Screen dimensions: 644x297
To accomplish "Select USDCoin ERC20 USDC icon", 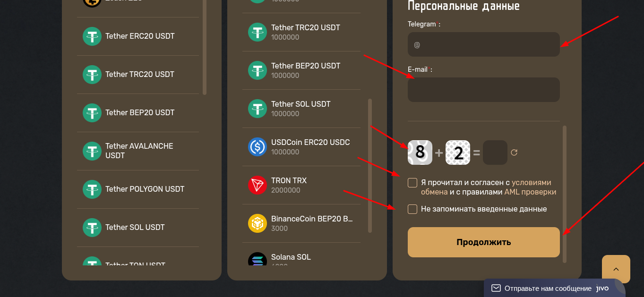I will (258, 147).
